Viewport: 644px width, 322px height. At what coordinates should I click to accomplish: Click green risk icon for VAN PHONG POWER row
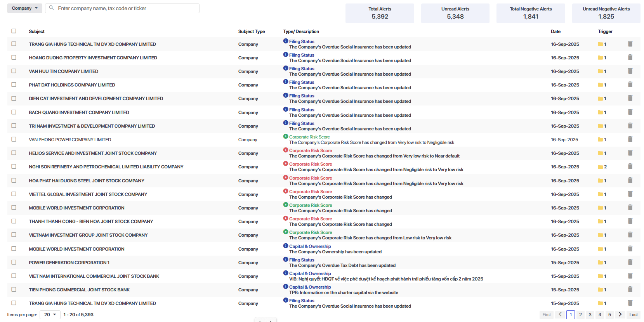pos(286,137)
